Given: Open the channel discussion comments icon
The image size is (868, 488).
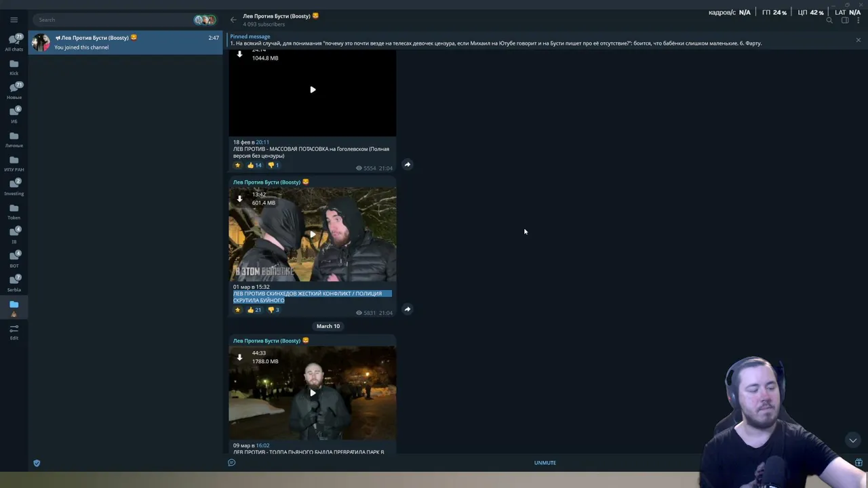Looking at the screenshot, I should click(232, 463).
